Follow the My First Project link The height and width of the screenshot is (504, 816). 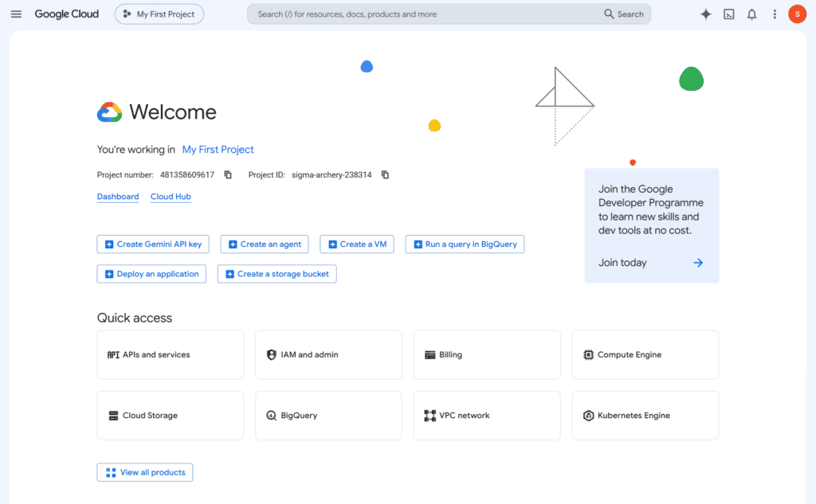coord(218,149)
